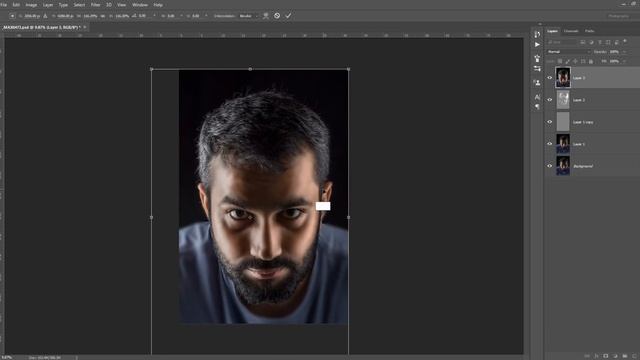Add layer style fx icon
This screenshot has width=640, height=360.
pos(596,356)
